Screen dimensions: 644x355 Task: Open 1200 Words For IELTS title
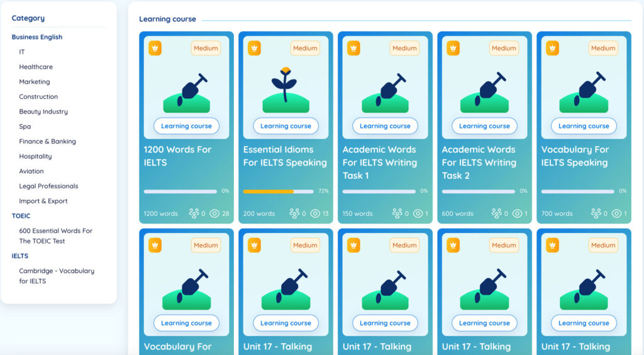pos(177,156)
